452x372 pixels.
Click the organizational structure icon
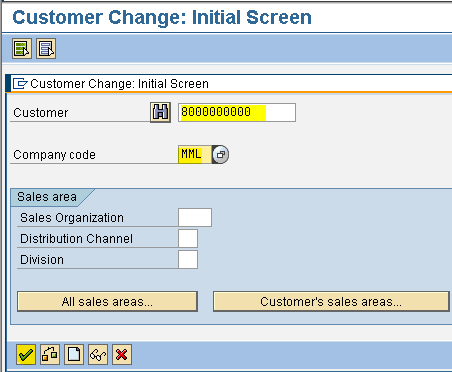coord(50,355)
